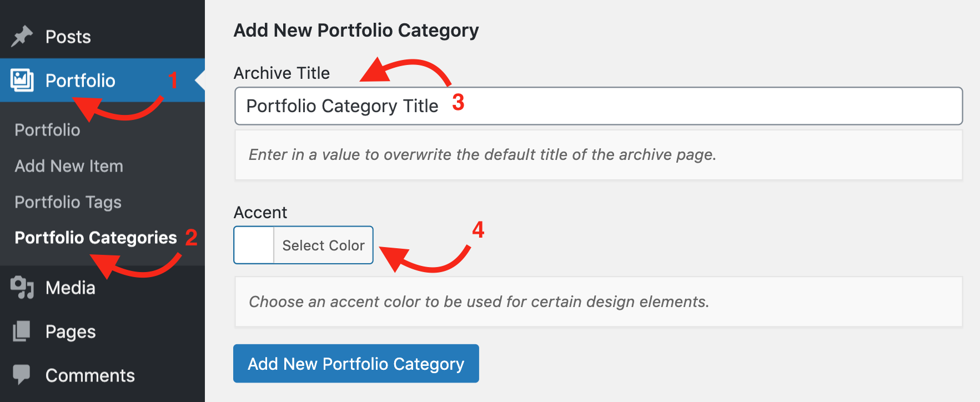Open Portfolio Tags
This screenshot has width=980, height=402.
tap(67, 202)
